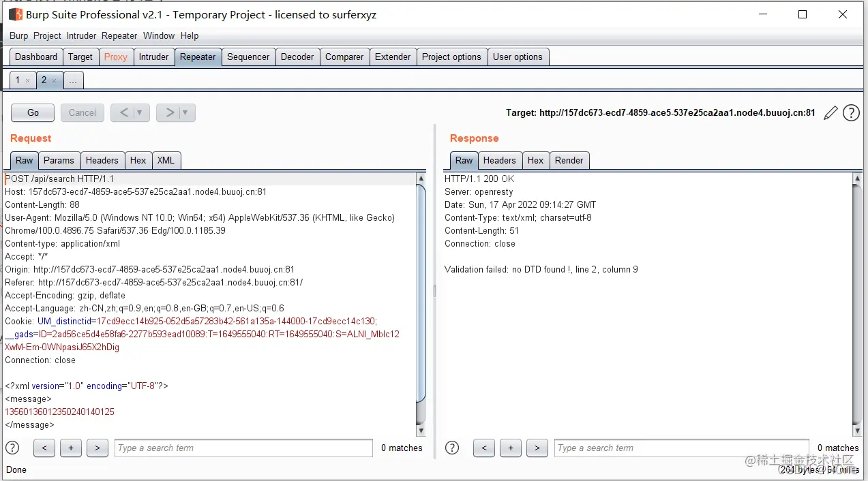This screenshot has height=481, width=868.
Task: Open the Window menu
Action: click(x=159, y=35)
